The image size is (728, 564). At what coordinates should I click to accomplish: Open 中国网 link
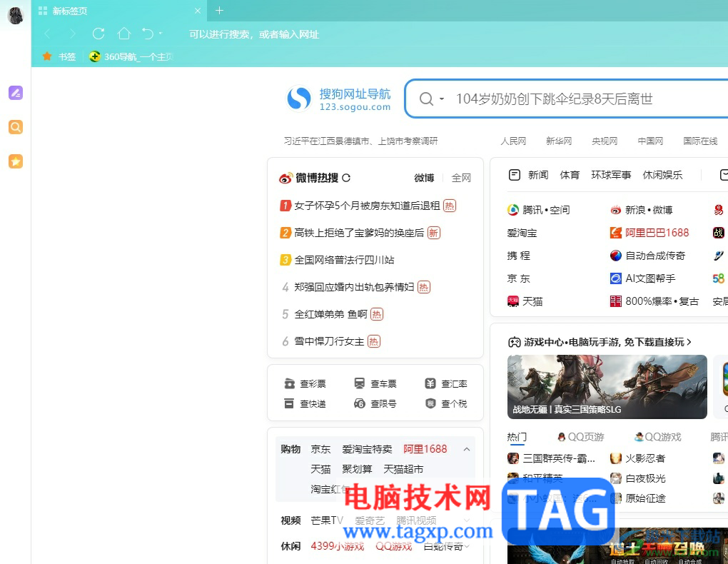650,141
